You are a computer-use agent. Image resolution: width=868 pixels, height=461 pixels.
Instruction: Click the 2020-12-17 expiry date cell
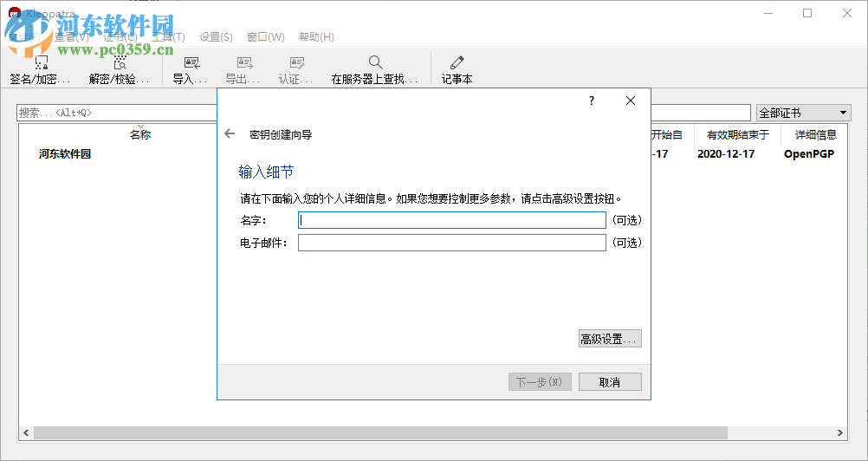[x=726, y=154]
